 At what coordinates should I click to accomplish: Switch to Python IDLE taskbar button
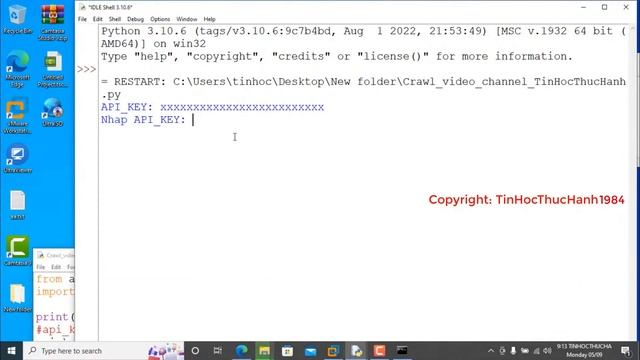click(356, 351)
